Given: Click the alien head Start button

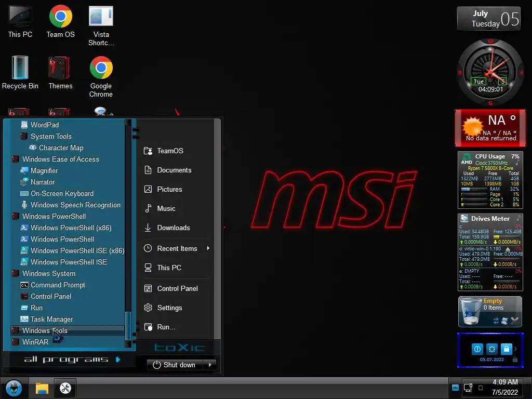Looking at the screenshot, I should pyautogui.click(x=14, y=388).
